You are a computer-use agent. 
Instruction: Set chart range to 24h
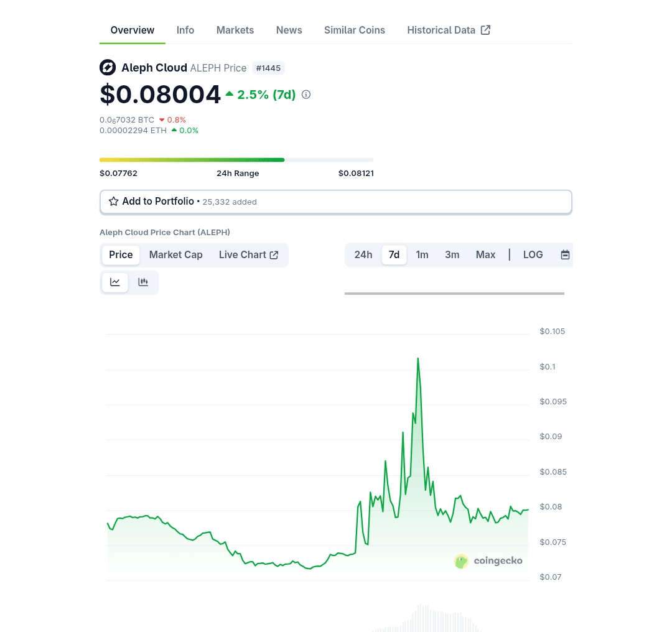tap(363, 255)
